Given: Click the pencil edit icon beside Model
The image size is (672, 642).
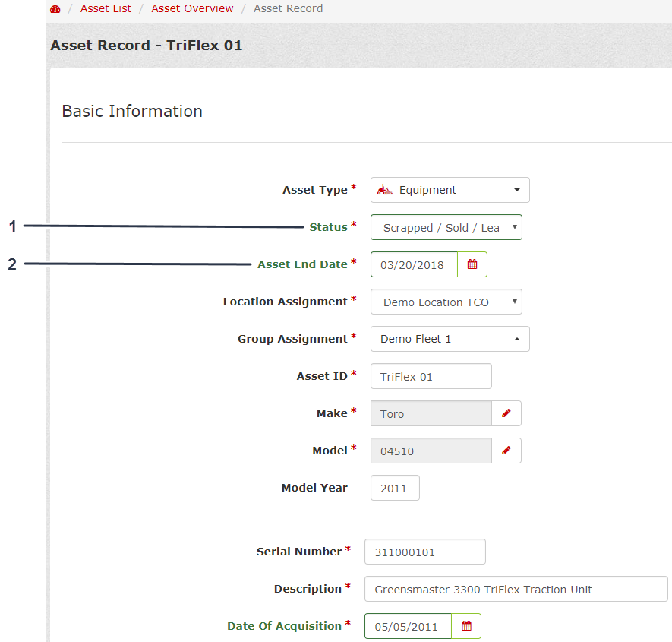Looking at the screenshot, I should (506, 451).
